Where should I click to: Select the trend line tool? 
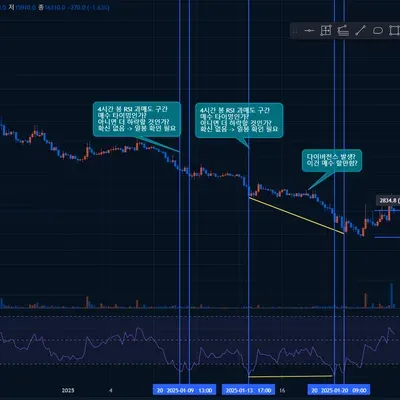click(x=360, y=31)
